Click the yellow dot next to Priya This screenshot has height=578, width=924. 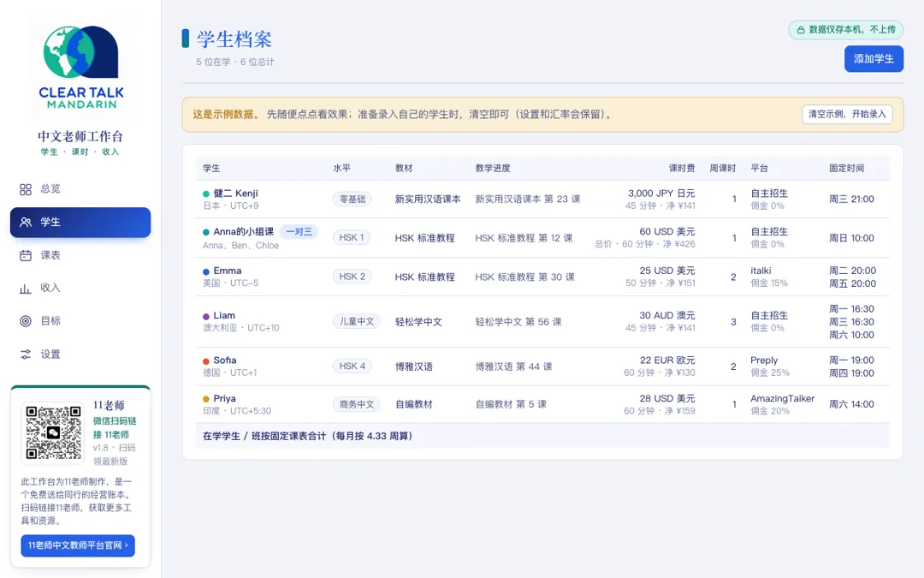pos(206,399)
